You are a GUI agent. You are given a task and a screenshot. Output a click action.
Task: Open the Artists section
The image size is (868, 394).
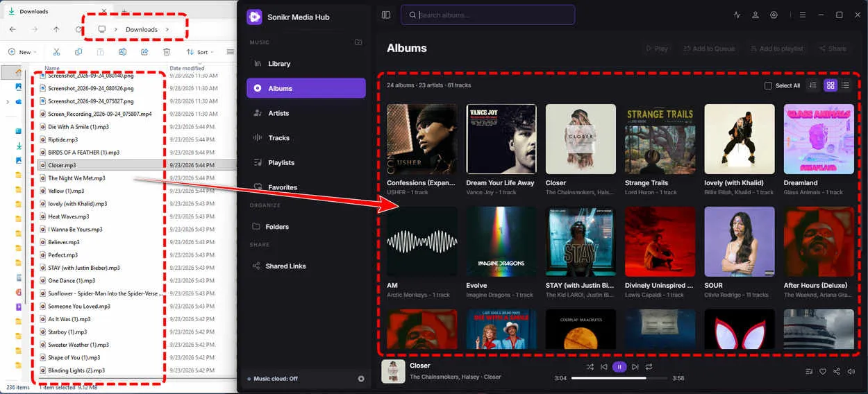306,113
